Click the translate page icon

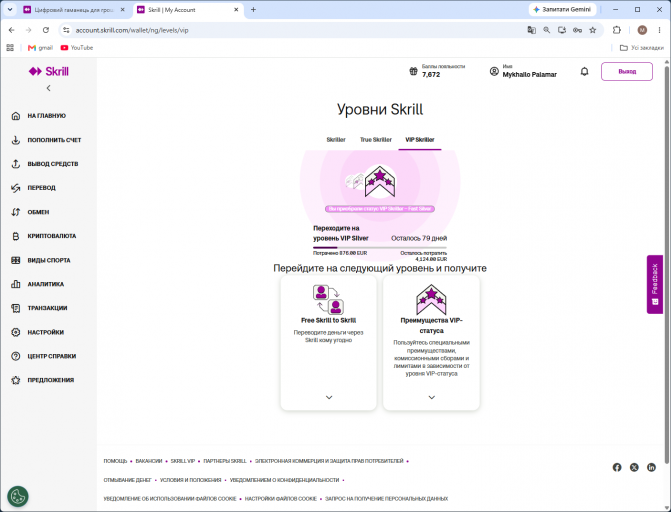531,30
